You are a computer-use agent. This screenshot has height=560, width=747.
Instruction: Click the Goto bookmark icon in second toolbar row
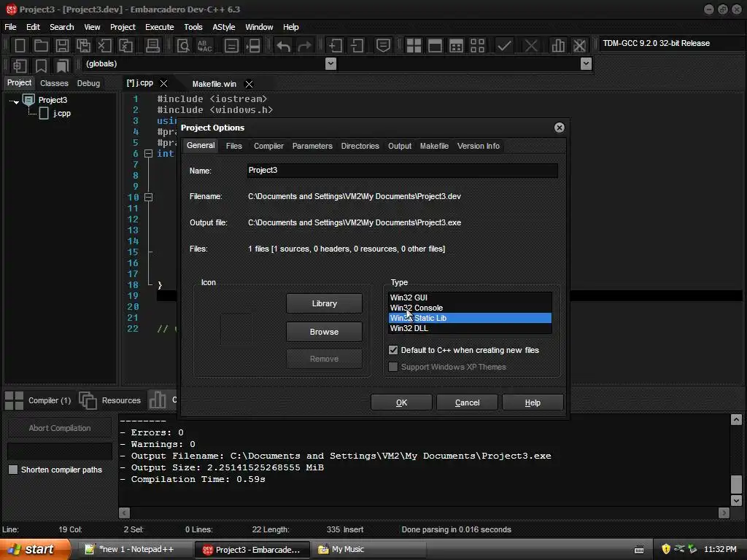click(63, 65)
